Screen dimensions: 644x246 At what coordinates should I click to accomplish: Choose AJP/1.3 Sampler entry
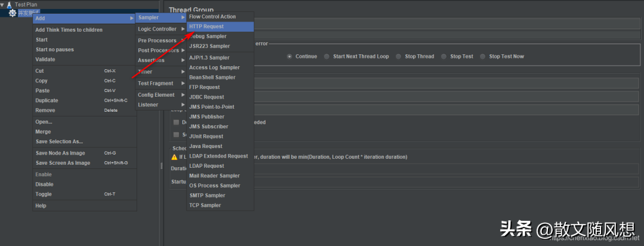pyautogui.click(x=220, y=57)
